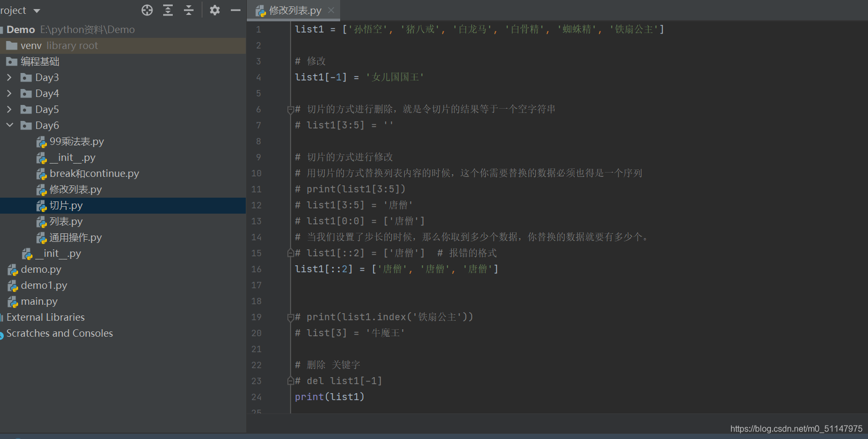
Task: Click the Expand All icon in project toolbar
Action: click(x=168, y=10)
